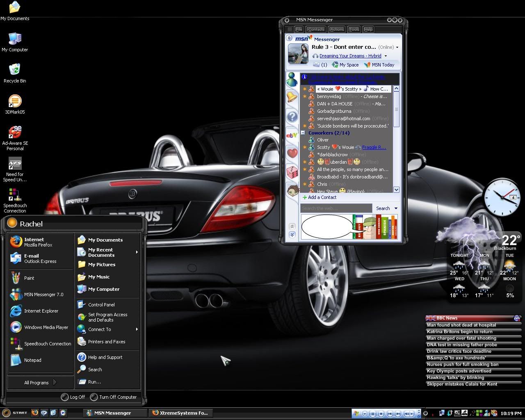Open the Contacts menu in MSN Messenger

pos(316,30)
